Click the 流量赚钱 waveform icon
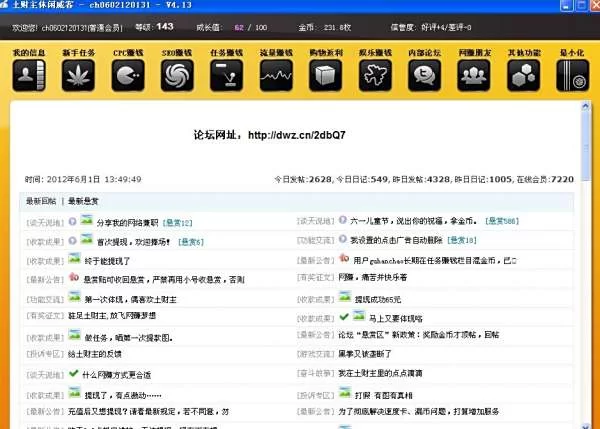Screen dimensions: 600x429 (x=275, y=73)
